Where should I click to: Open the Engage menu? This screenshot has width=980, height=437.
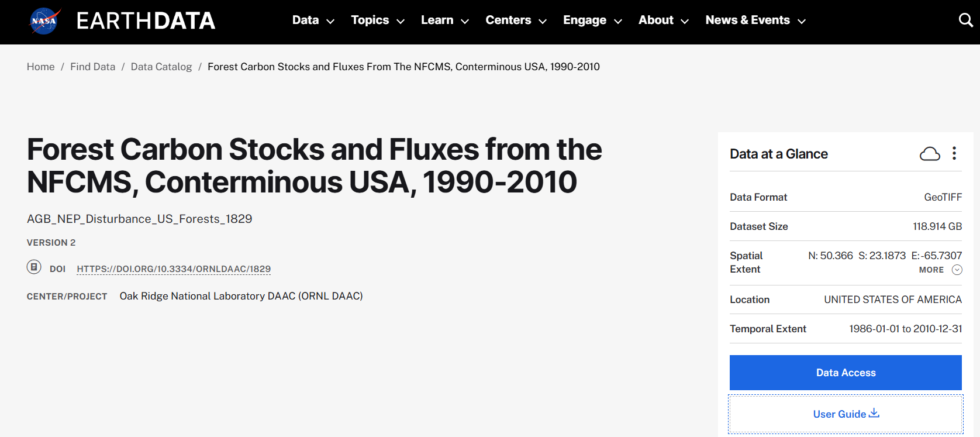[592, 20]
